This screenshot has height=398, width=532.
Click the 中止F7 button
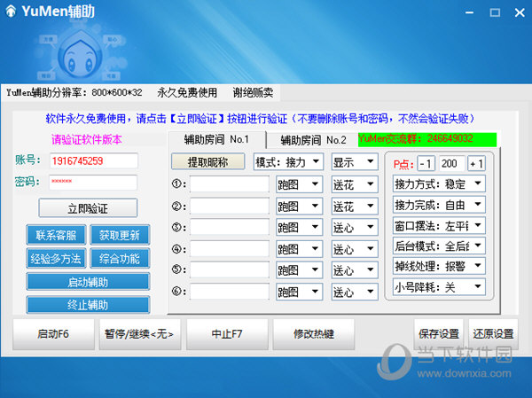coord(227,334)
